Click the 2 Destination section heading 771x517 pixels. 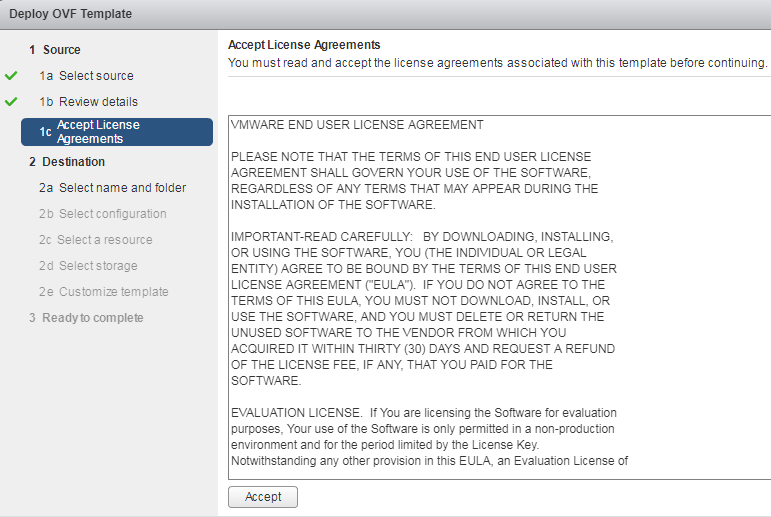(x=67, y=162)
